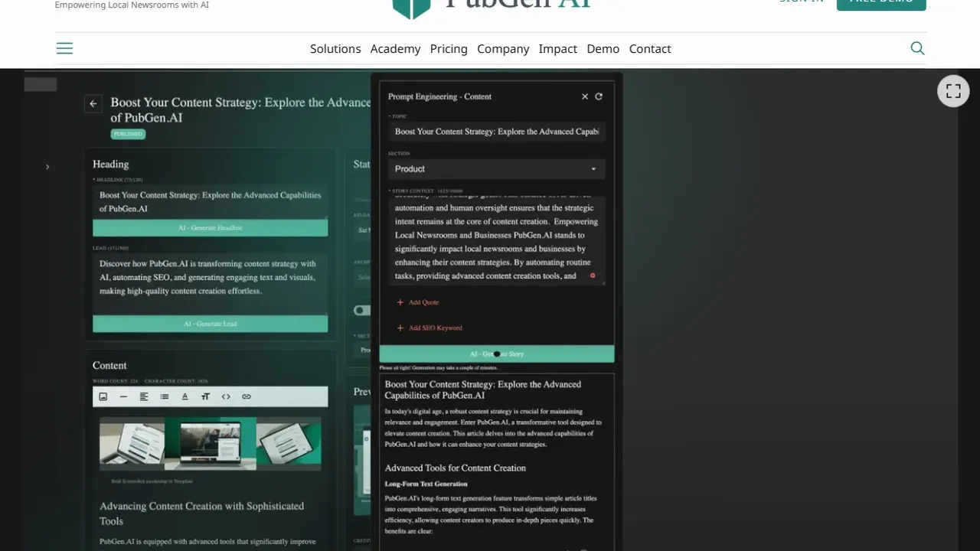980x551 pixels.
Task: Open the Academy navigation item
Action: tap(395, 48)
